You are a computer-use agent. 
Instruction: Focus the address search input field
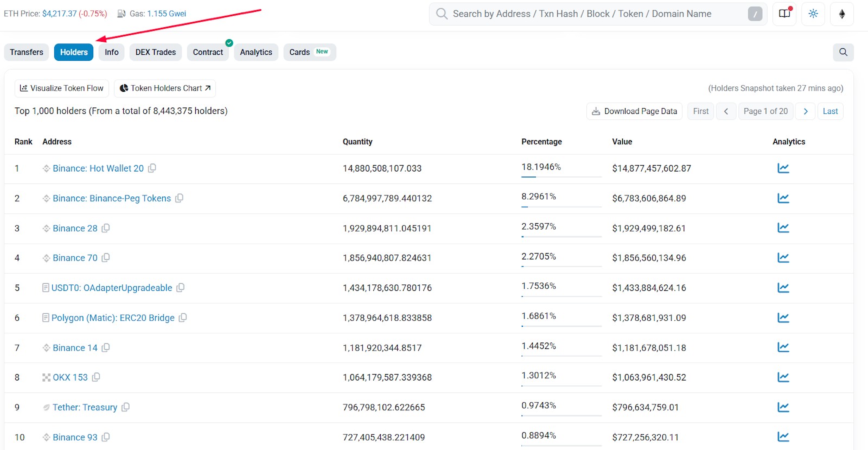tap(598, 14)
